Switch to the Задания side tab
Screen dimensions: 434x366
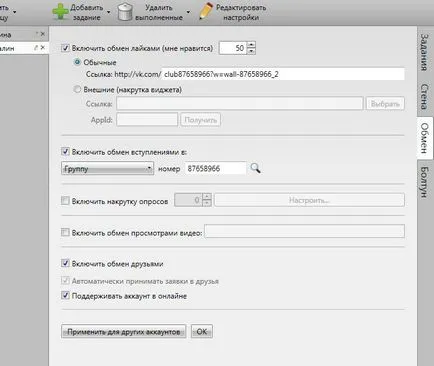(x=425, y=52)
